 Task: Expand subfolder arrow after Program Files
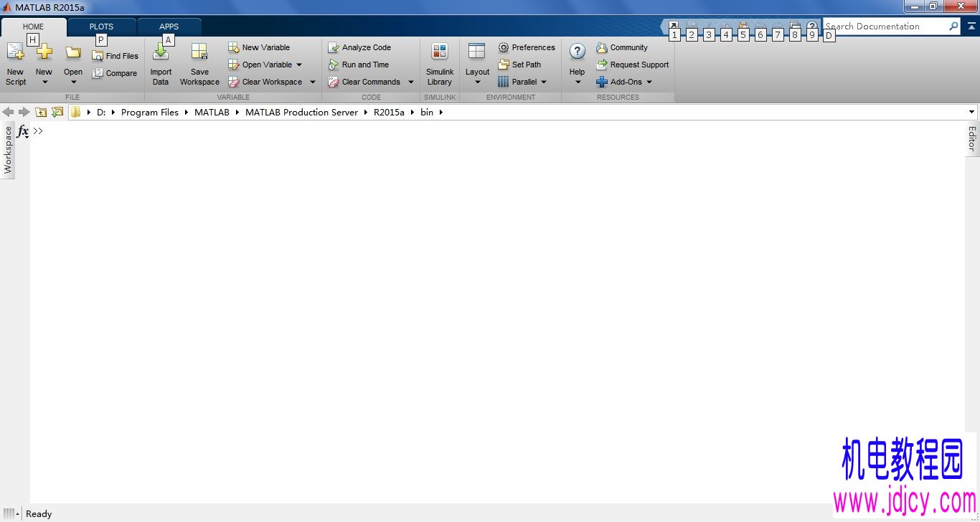[187, 112]
